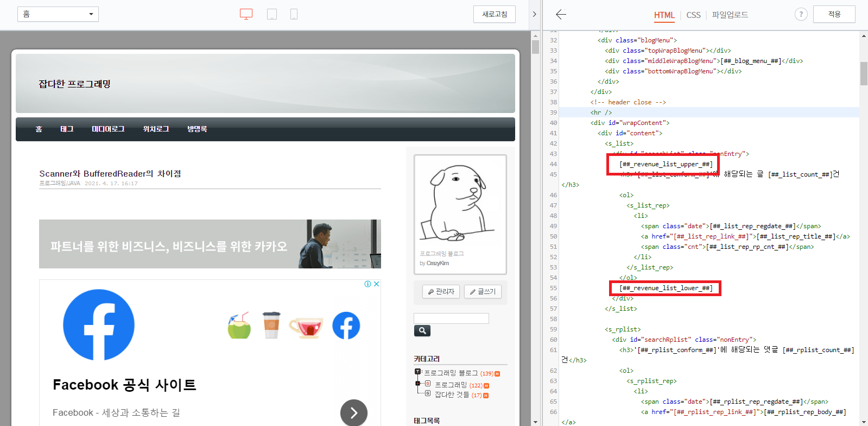
Task: Open the 위치로그 navigation item
Action: 156,129
